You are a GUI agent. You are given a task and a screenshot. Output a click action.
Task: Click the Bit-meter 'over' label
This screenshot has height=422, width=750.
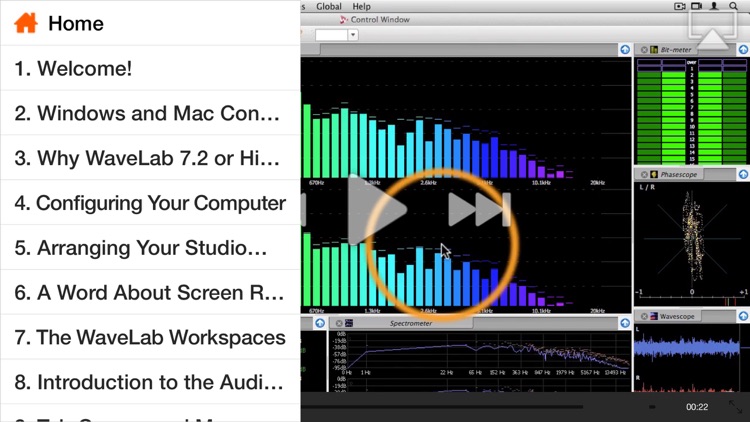[692, 62]
